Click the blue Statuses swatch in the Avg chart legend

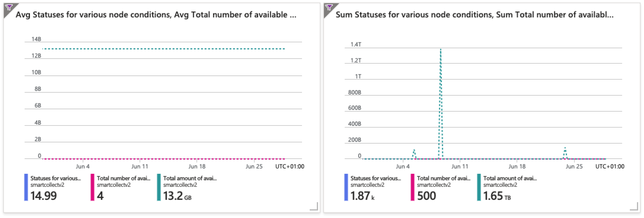(26, 187)
